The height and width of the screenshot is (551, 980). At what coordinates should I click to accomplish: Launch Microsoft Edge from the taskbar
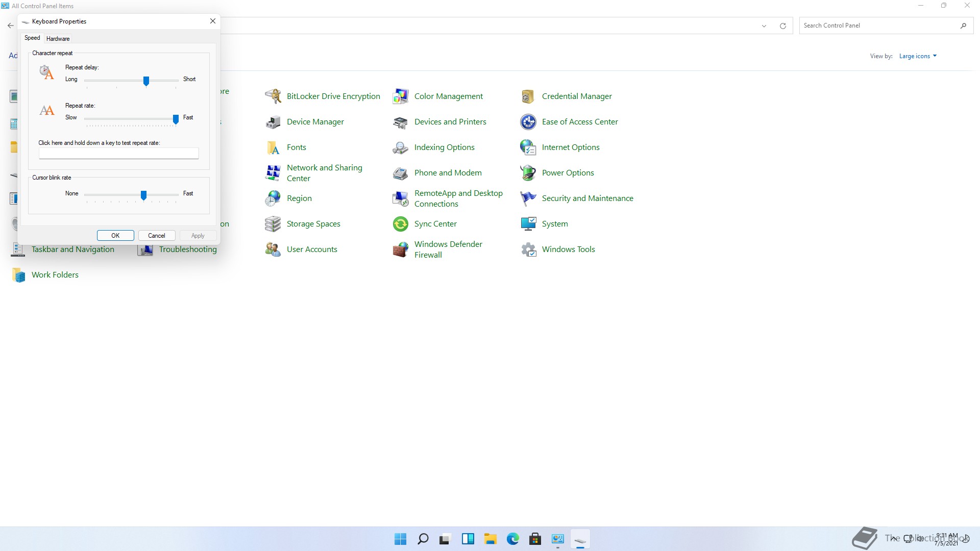click(513, 538)
